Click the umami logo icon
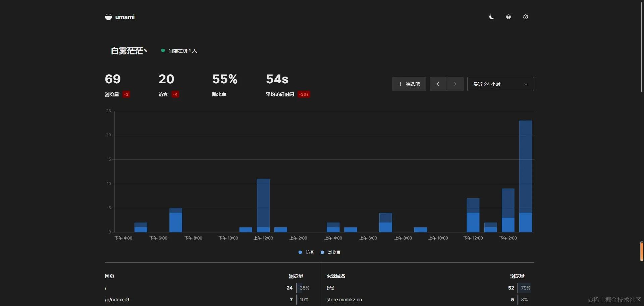 pyautogui.click(x=108, y=17)
